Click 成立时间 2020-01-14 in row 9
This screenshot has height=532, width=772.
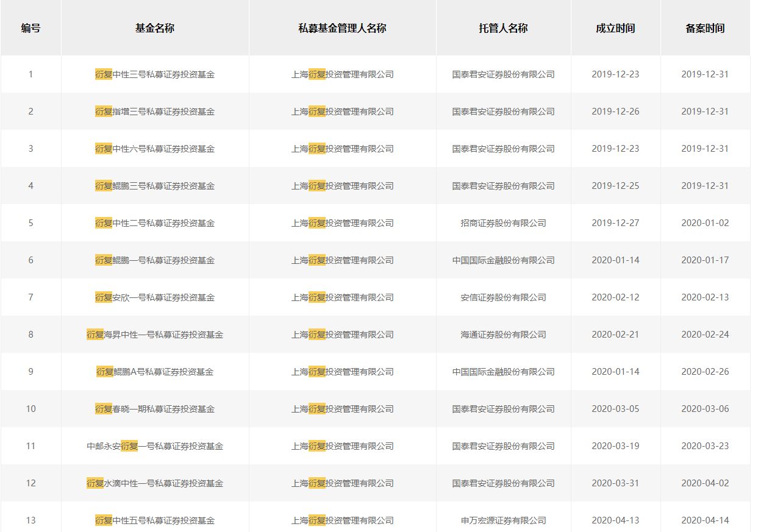coord(615,372)
